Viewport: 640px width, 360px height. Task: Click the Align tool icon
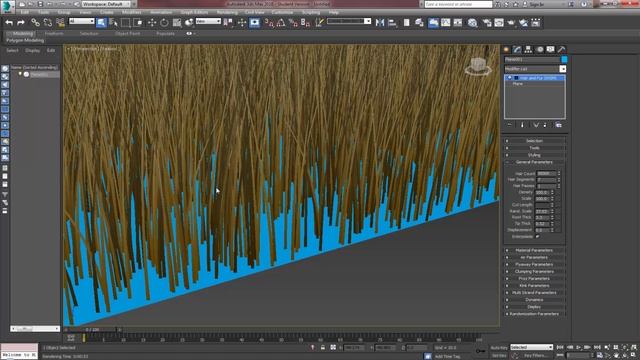[x=392, y=23]
